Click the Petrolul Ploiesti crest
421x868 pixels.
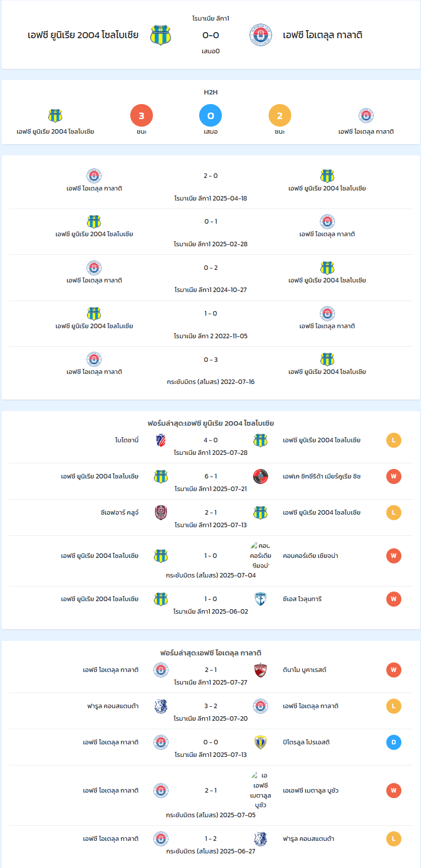click(261, 742)
